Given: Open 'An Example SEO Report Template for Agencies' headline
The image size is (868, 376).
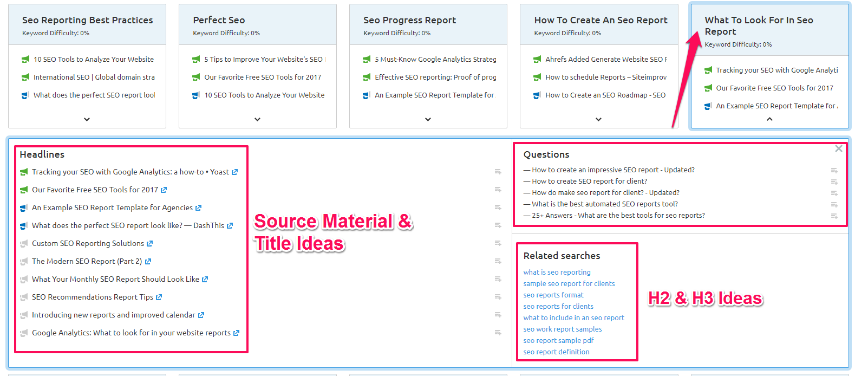Looking at the screenshot, I should pyautogui.click(x=112, y=208).
